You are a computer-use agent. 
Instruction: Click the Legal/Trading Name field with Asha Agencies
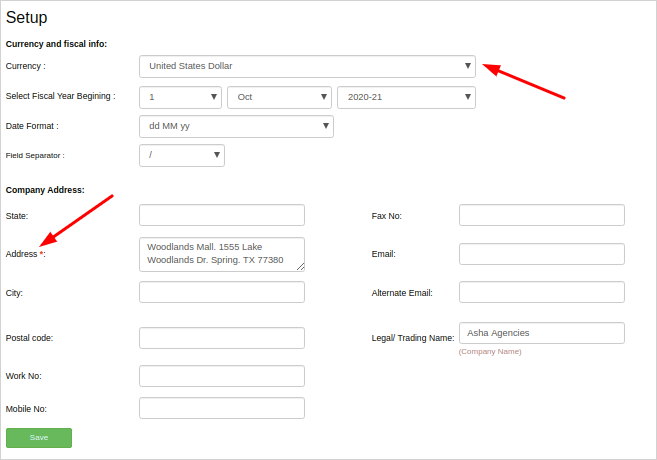point(542,333)
